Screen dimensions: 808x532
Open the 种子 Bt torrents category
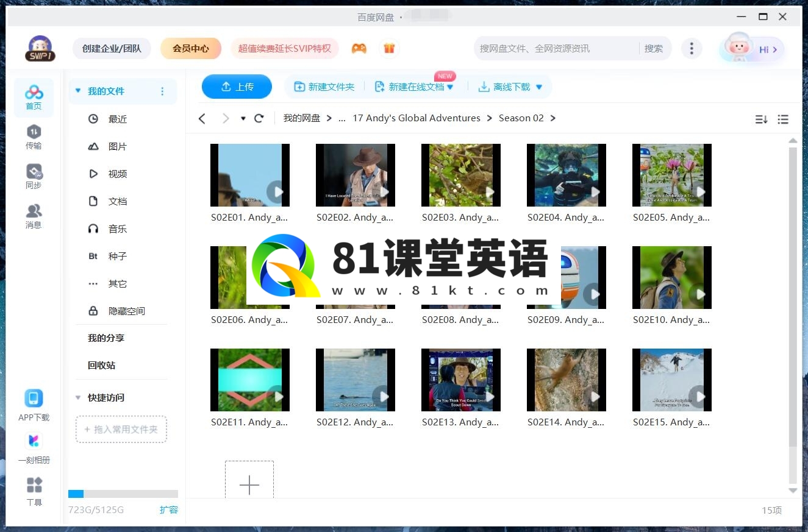[118, 256]
